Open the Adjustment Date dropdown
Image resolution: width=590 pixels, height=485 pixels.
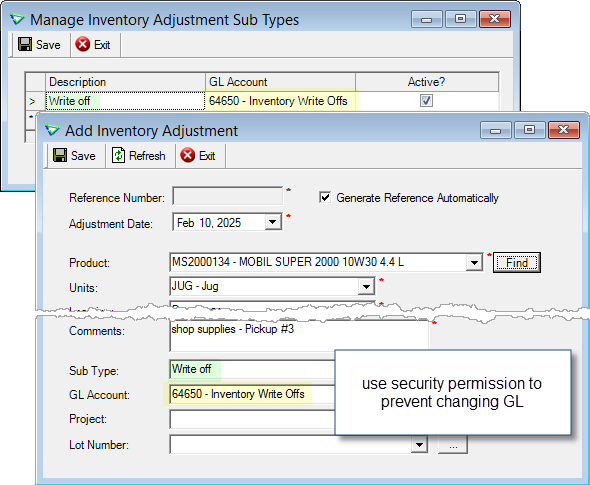[x=273, y=222]
